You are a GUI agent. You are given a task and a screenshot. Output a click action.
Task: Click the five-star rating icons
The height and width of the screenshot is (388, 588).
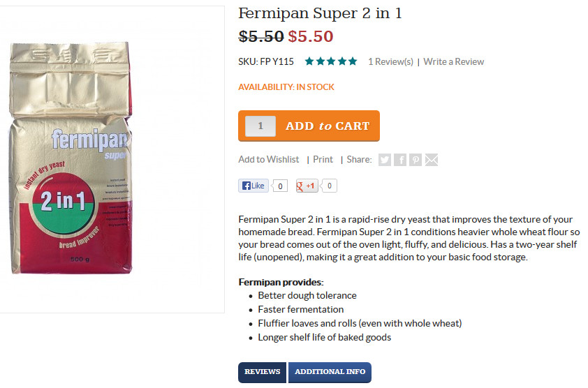pyautogui.click(x=331, y=61)
